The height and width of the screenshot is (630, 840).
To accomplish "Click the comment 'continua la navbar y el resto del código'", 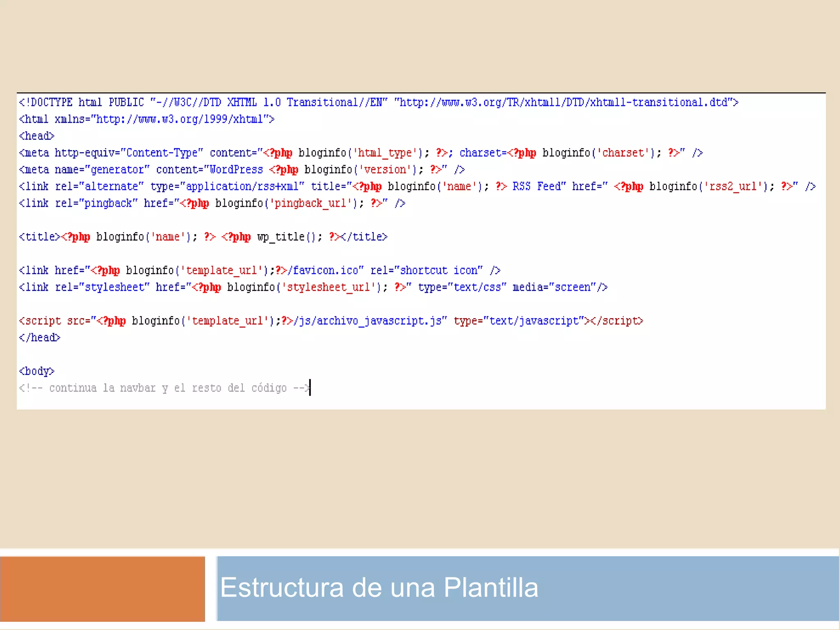I will (x=165, y=388).
